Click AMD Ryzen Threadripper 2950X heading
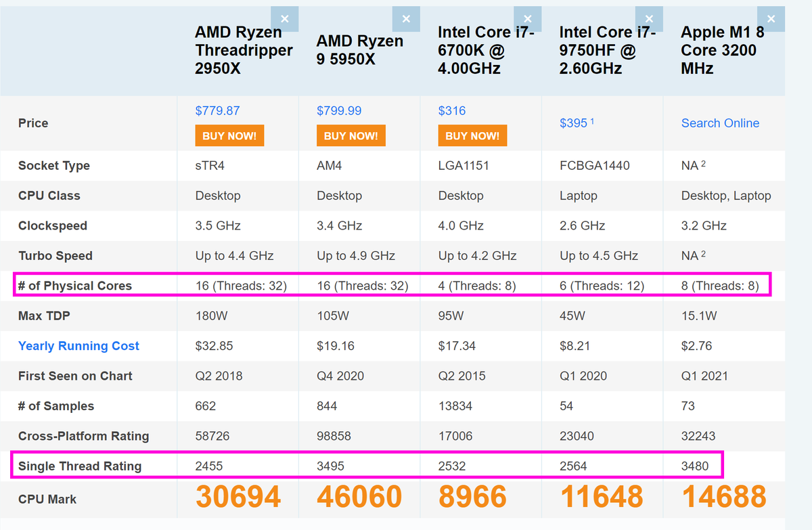 click(244, 50)
